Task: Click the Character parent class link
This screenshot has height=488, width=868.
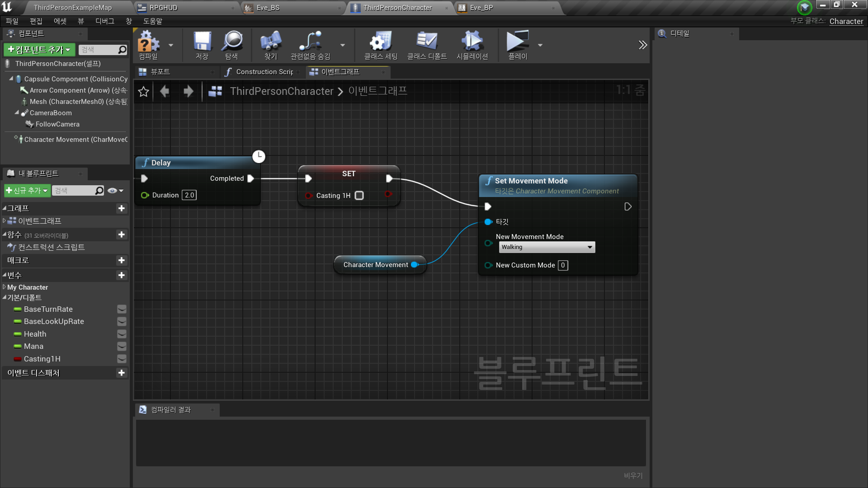Action: (846, 21)
